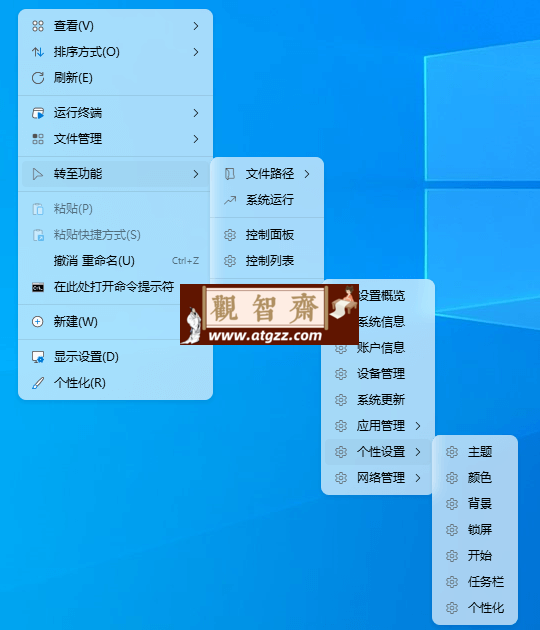Open 背景 personalization option

(x=475, y=504)
